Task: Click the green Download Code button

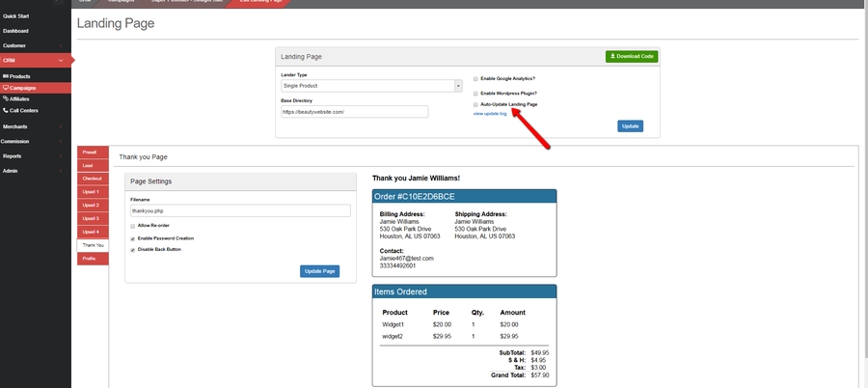Action: coord(632,57)
